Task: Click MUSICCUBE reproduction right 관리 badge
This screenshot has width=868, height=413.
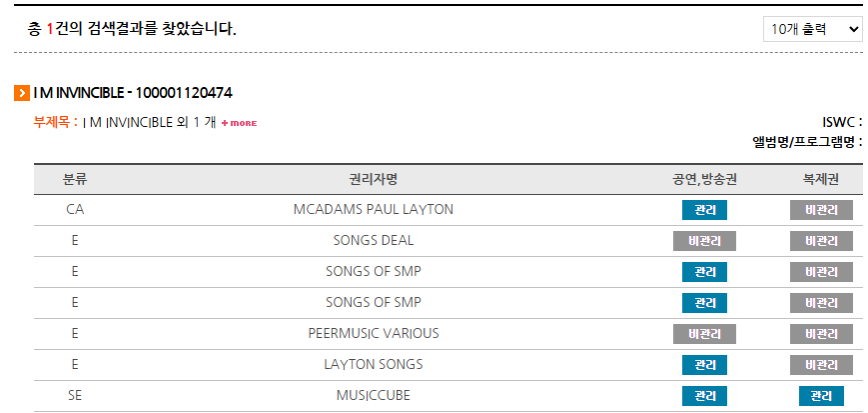Action: coord(821,396)
